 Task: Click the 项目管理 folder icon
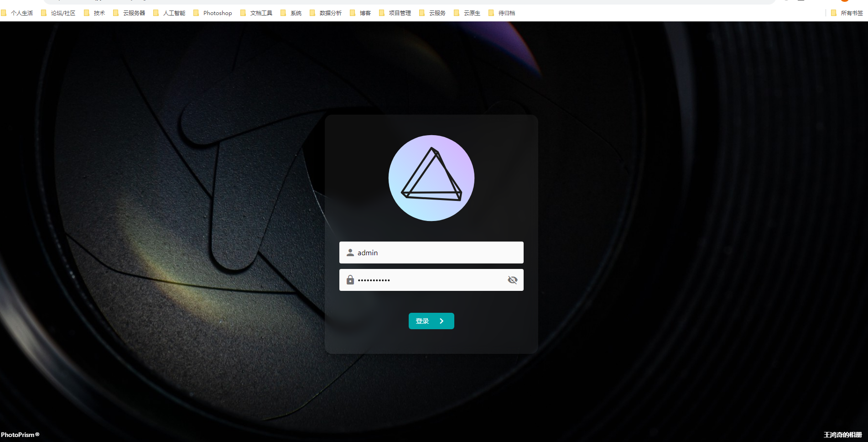point(382,13)
